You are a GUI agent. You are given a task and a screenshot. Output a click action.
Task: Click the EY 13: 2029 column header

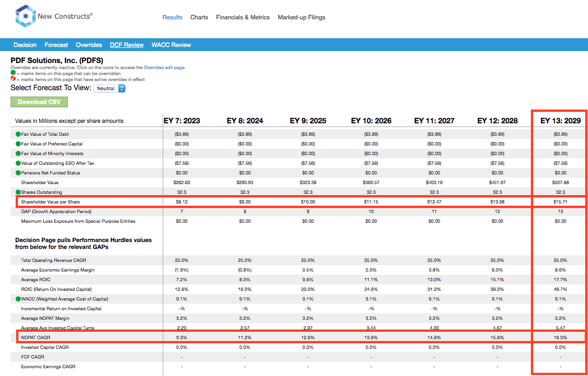pyautogui.click(x=560, y=121)
